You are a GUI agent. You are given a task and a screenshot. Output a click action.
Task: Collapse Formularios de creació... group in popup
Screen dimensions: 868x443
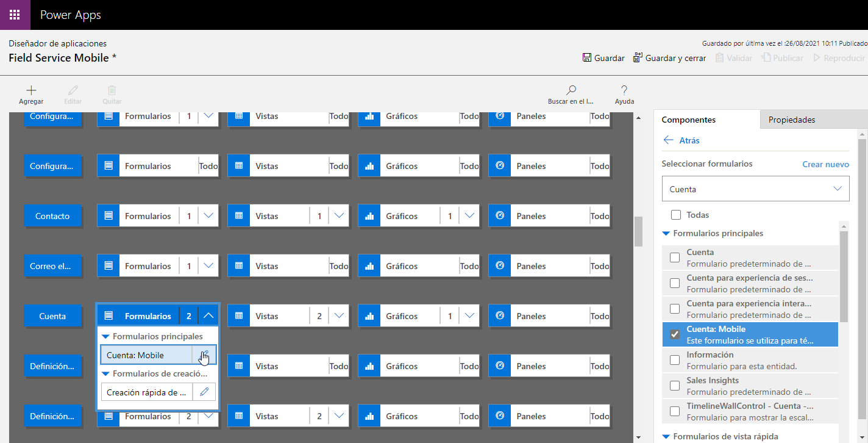(x=105, y=373)
